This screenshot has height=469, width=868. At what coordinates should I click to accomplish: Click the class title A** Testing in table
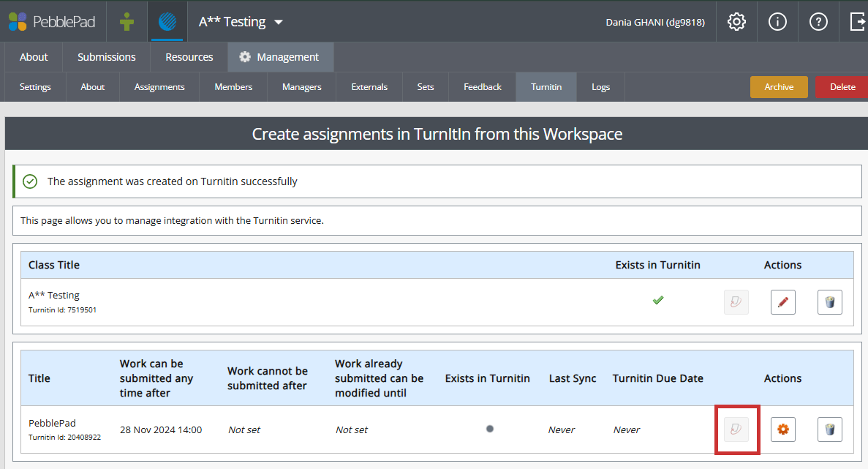(x=54, y=295)
